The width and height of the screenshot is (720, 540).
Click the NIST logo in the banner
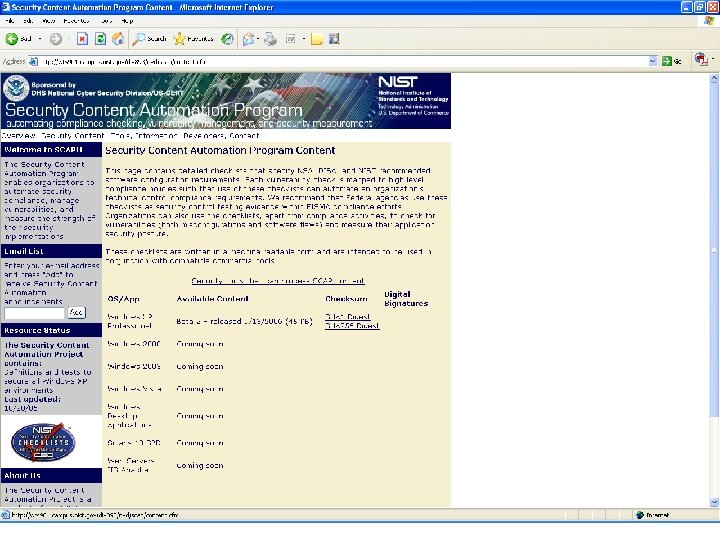(398, 82)
